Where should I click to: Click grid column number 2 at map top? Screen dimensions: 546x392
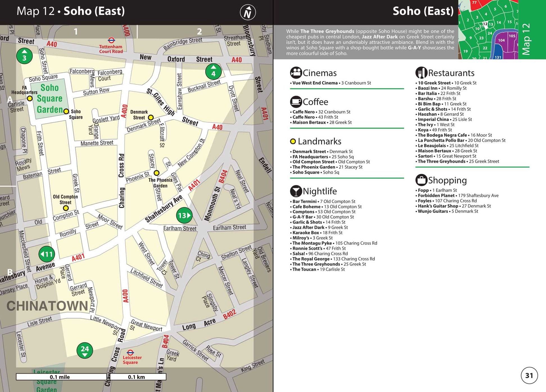[199, 31]
